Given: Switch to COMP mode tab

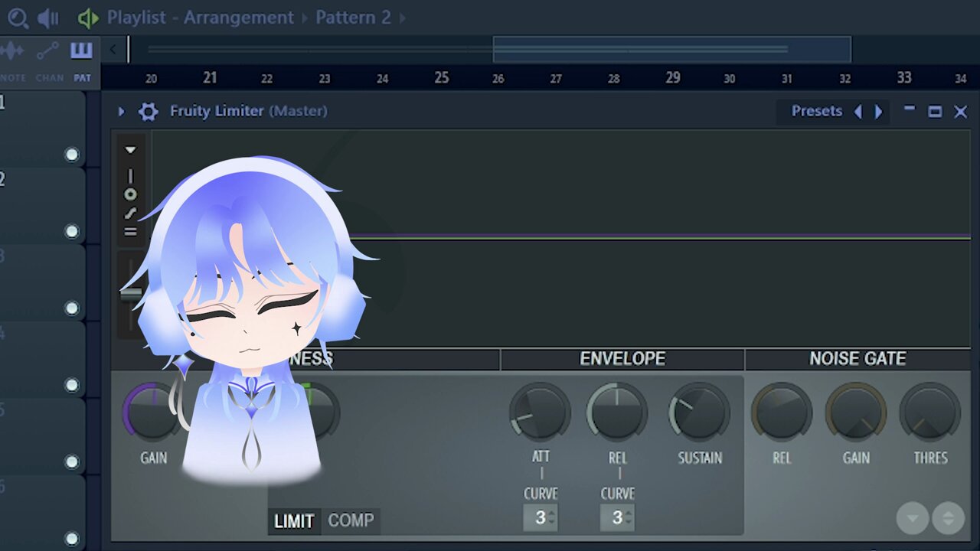Looking at the screenshot, I should coord(351,521).
